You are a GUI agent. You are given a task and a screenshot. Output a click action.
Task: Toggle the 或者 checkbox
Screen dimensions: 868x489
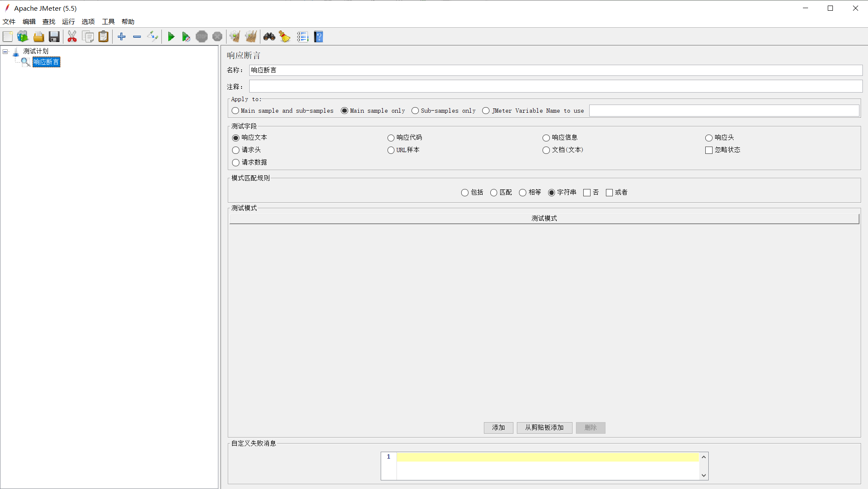click(609, 193)
